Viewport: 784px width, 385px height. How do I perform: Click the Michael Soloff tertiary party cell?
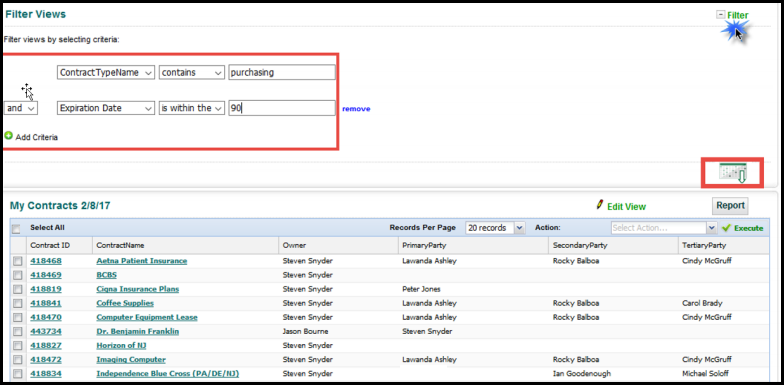[705, 374]
